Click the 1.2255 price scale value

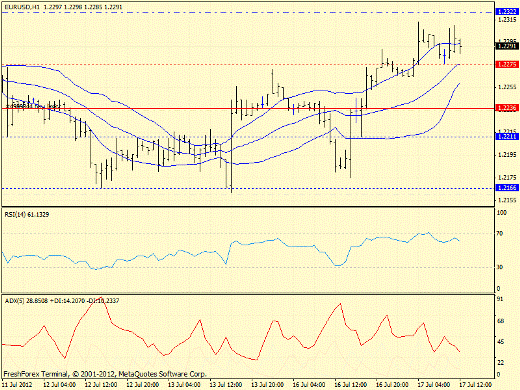tap(507, 87)
